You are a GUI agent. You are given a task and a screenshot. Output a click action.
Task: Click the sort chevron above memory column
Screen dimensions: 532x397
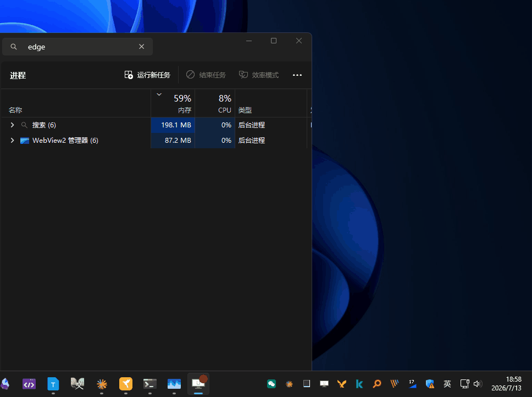[159, 94]
